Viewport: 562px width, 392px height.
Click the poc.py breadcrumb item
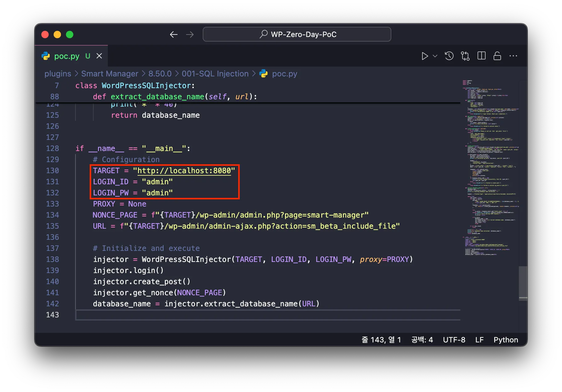point(285,74)
